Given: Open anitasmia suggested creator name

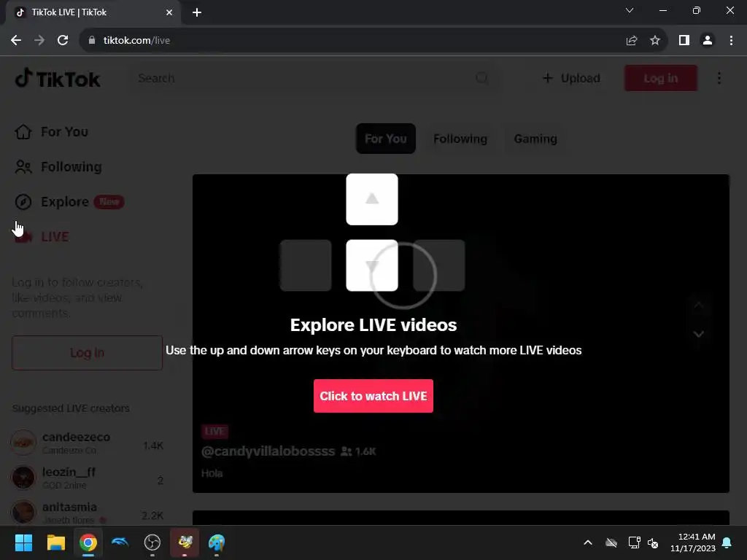Looking at the screenshot, I should point(69,507).
